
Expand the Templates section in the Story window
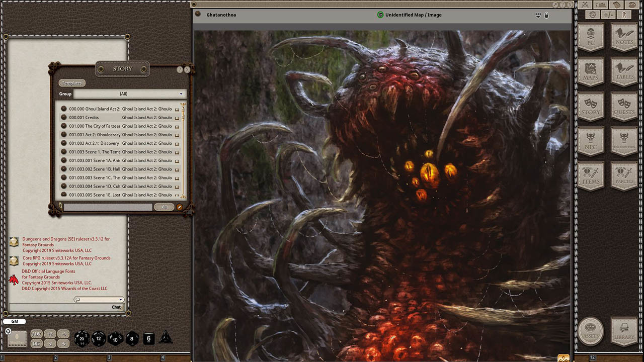[x=72, y=83]
